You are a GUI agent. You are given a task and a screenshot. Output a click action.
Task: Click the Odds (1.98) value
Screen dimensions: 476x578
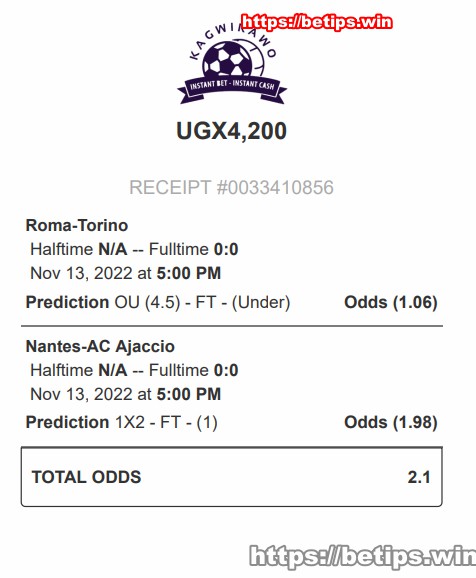coord(391,422)
